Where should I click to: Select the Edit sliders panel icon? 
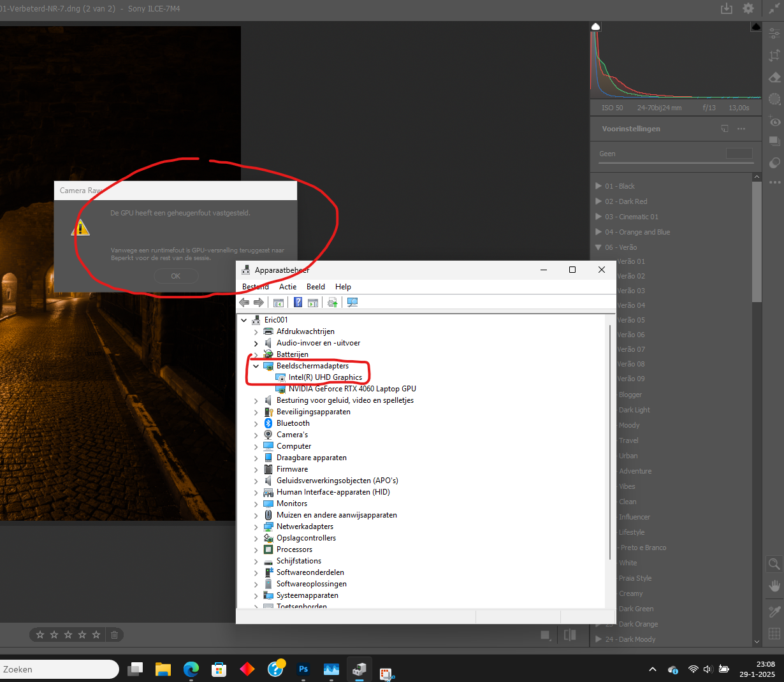click(773, 33)
